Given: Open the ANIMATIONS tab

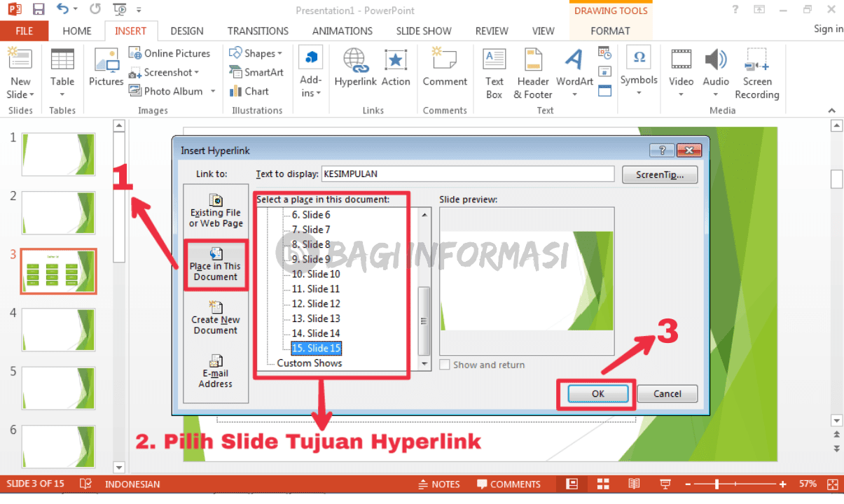Looking at the screenshot, I should pyautogui.click(x=343, y=31).
